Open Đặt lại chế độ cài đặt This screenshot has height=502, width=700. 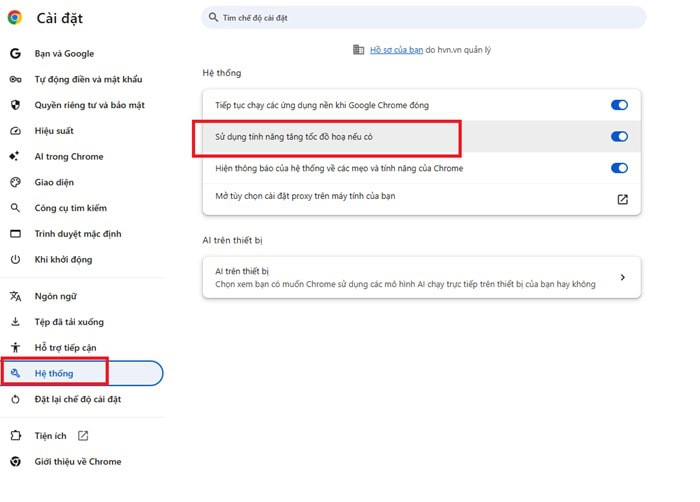[78, 399]
